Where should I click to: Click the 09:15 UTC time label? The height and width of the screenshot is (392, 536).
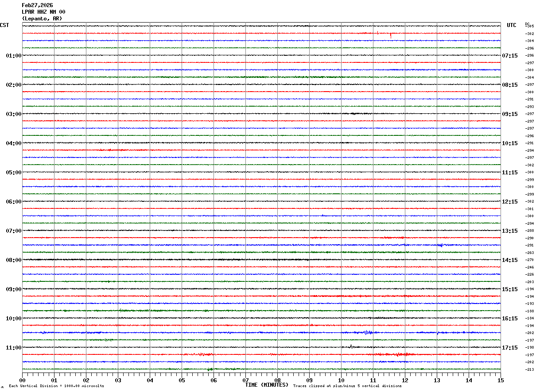click(x=510, y=114)
